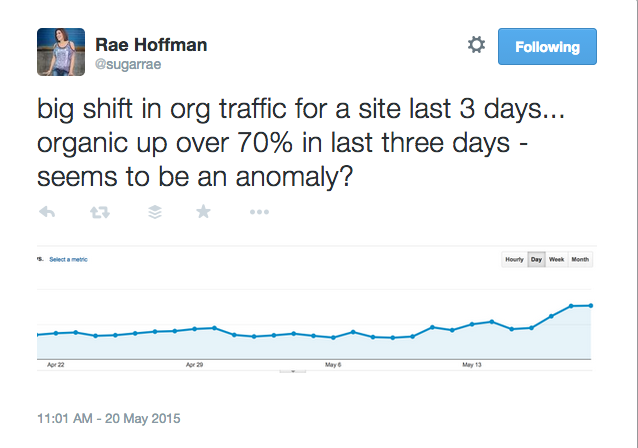
Task: Open Rae Hoffman's profile name link
Action: 151,44
